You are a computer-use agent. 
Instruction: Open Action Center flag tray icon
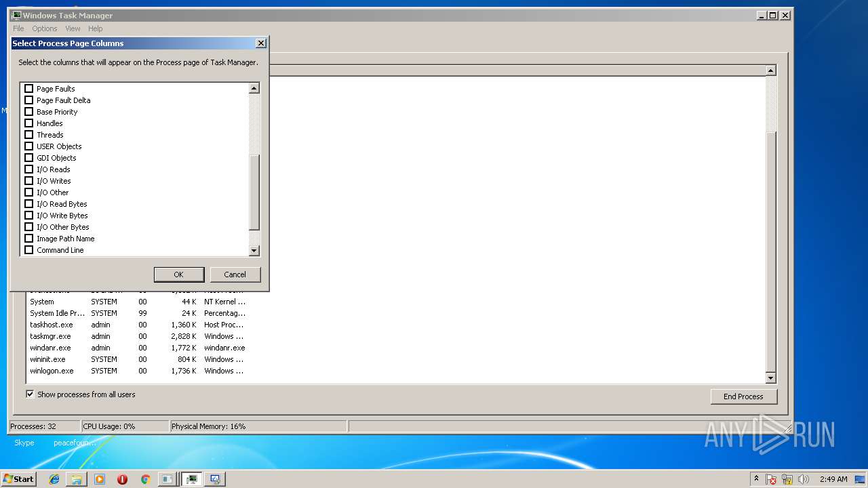pyautogui.click(x=772, y=479)
